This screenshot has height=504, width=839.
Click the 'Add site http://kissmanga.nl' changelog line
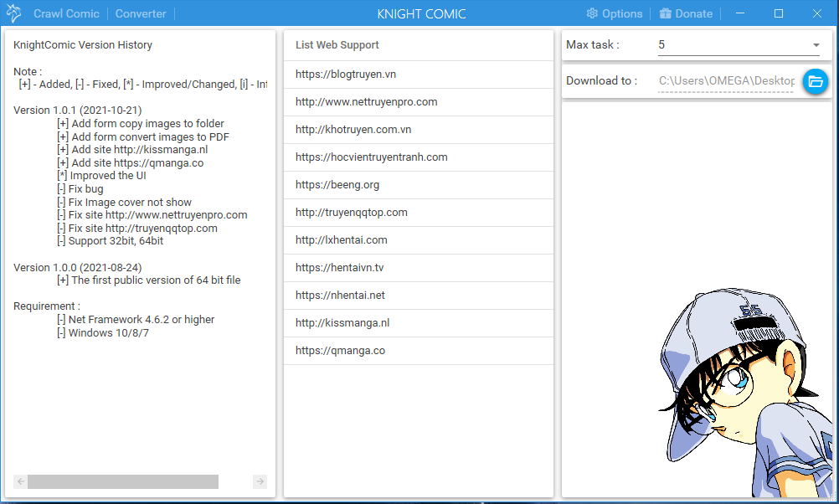tap(132, 150)
